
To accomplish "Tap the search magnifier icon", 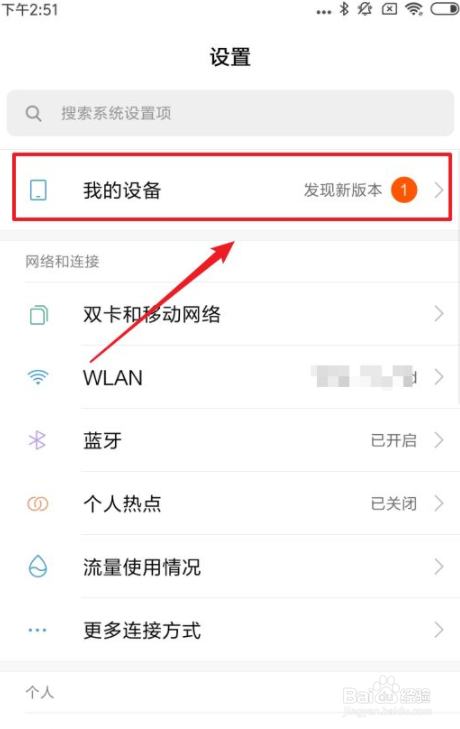I will tap(33, 113).
